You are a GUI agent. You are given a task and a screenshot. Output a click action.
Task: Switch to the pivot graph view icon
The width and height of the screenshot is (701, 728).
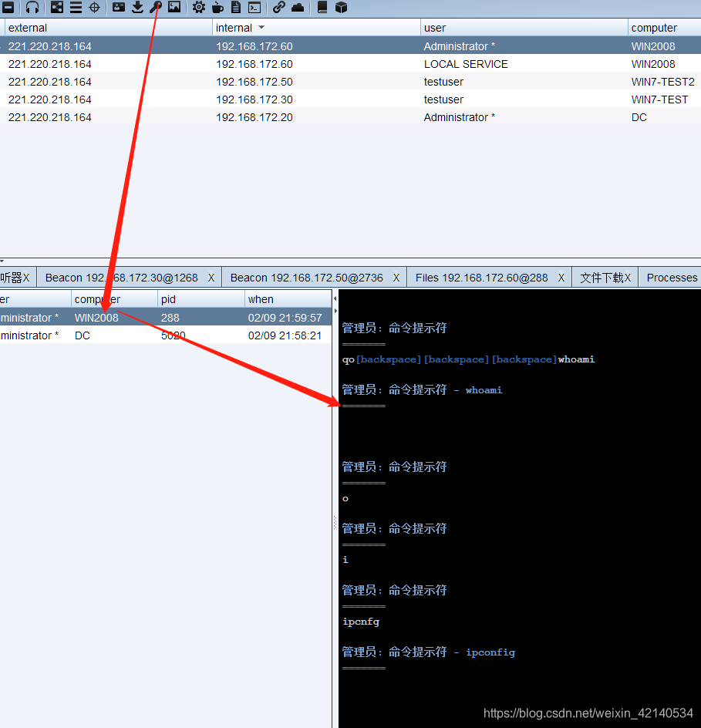(57, 7)
